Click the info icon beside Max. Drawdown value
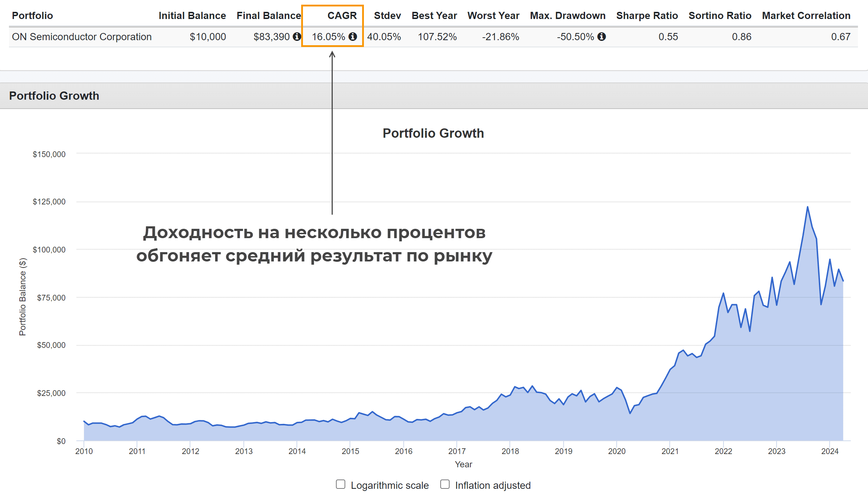Screen dimensions: 868x496 coord(602,37)
